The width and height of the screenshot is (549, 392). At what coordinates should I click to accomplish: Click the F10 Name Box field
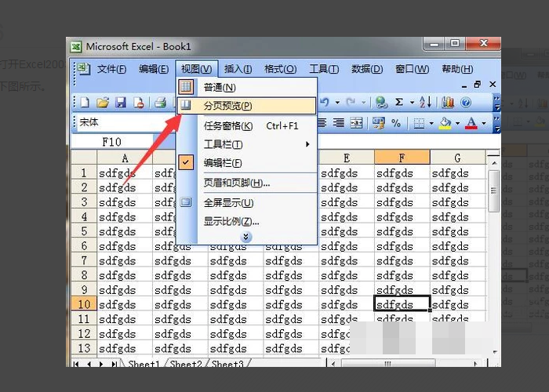[x=112, y=142]
